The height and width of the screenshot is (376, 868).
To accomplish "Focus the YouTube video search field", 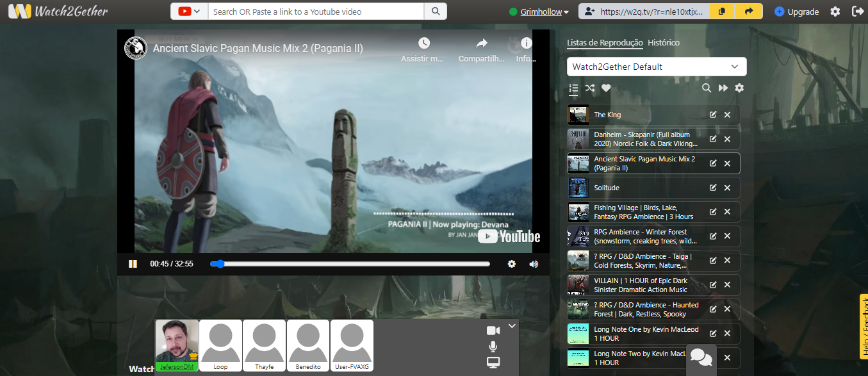I will (x=316, y=12).
